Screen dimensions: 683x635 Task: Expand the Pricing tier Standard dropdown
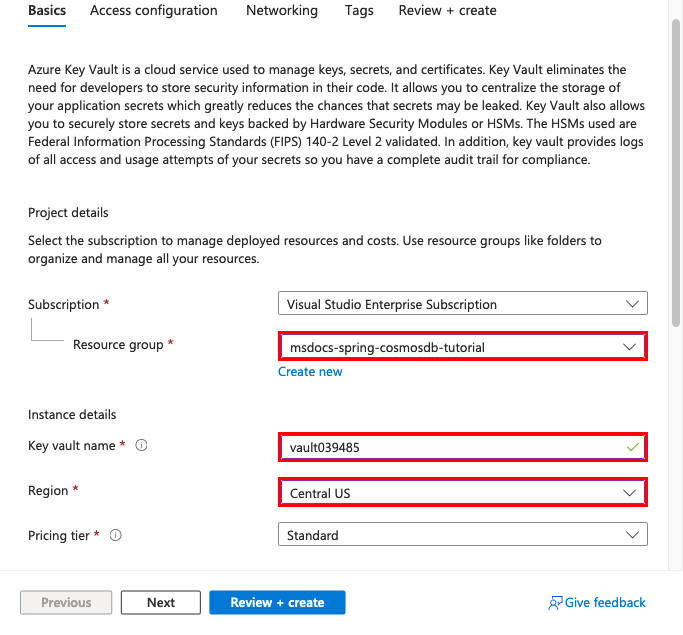[x=462, y=536]
